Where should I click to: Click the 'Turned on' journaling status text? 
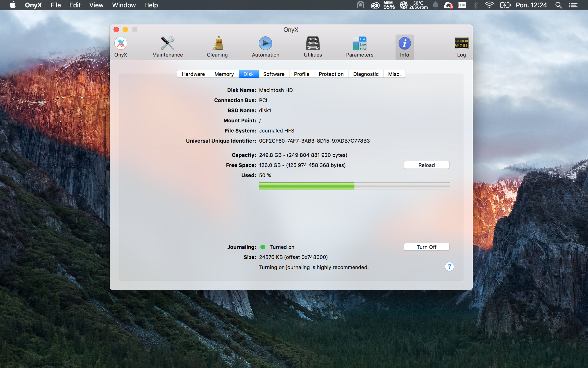282,247
